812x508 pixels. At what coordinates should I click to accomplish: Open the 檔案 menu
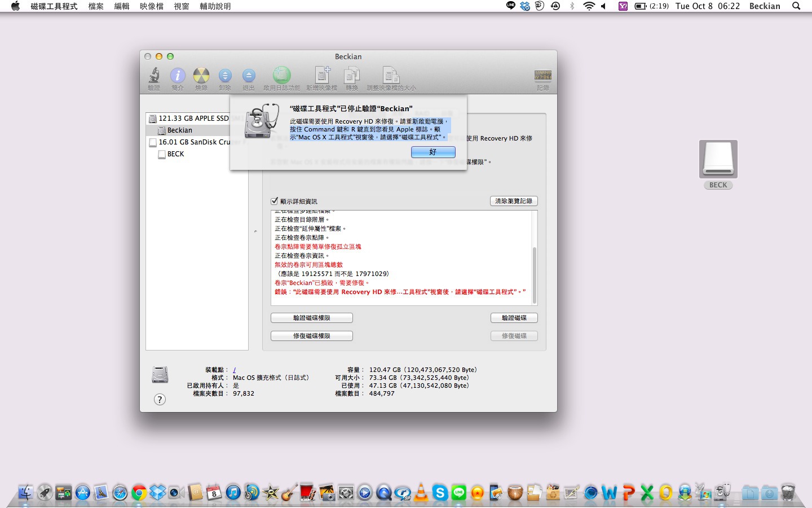96,6
